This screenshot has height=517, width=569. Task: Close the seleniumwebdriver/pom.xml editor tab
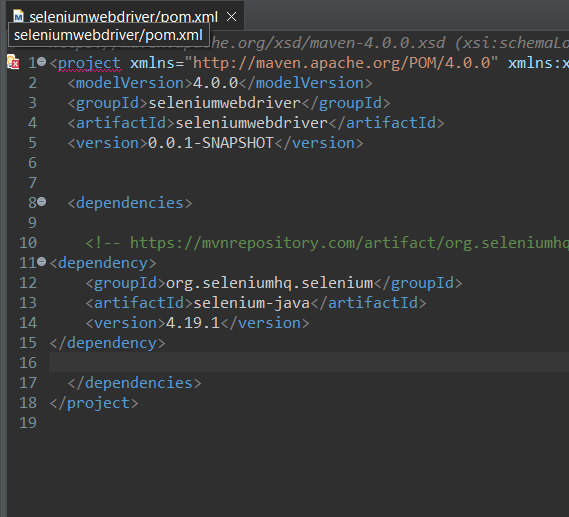231,16
